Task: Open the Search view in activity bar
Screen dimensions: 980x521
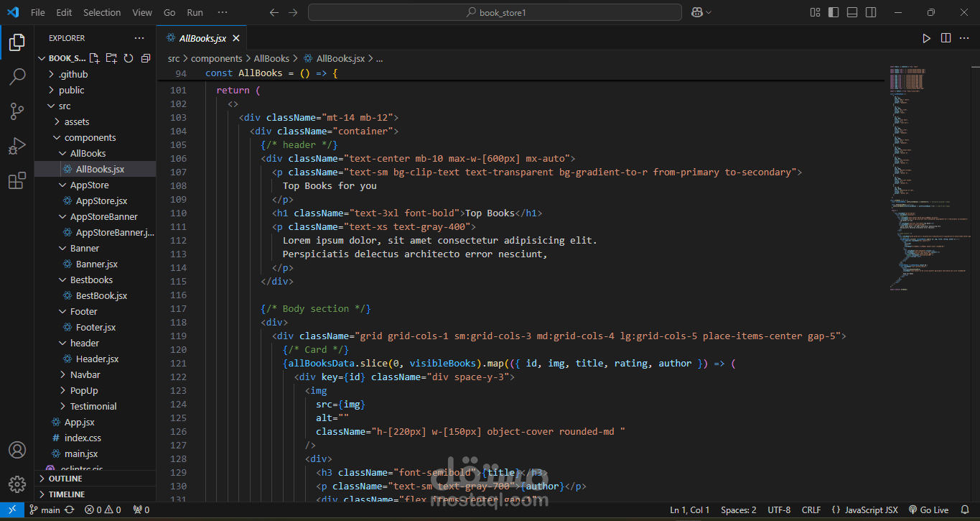Action: (x=17, y=77)
